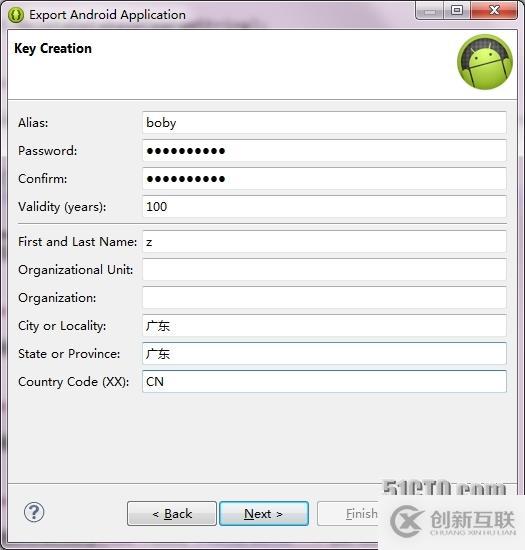Viewport: 525px width, 550px height.
Task: Click the Android robot logo icon
Action: click(x=485, y=62)
